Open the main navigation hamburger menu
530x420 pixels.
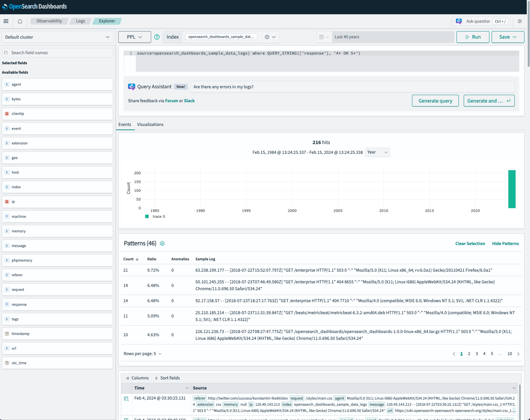pos(6,21)
